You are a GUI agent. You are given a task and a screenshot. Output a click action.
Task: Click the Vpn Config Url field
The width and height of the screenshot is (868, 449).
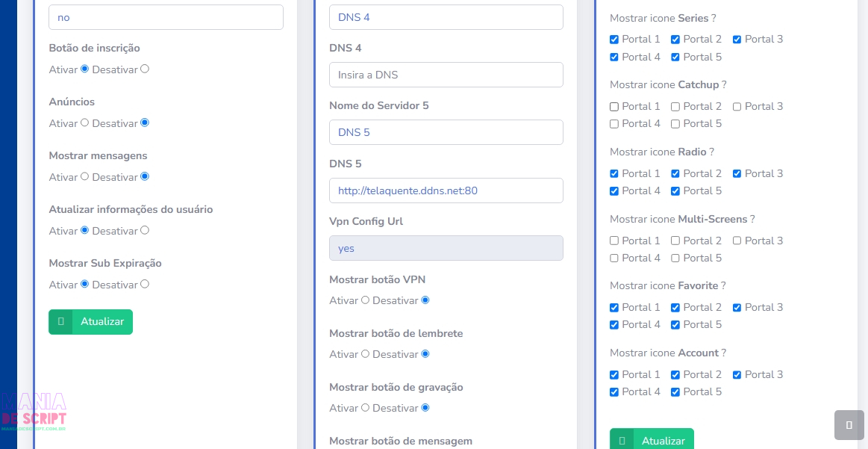point(446,248)
